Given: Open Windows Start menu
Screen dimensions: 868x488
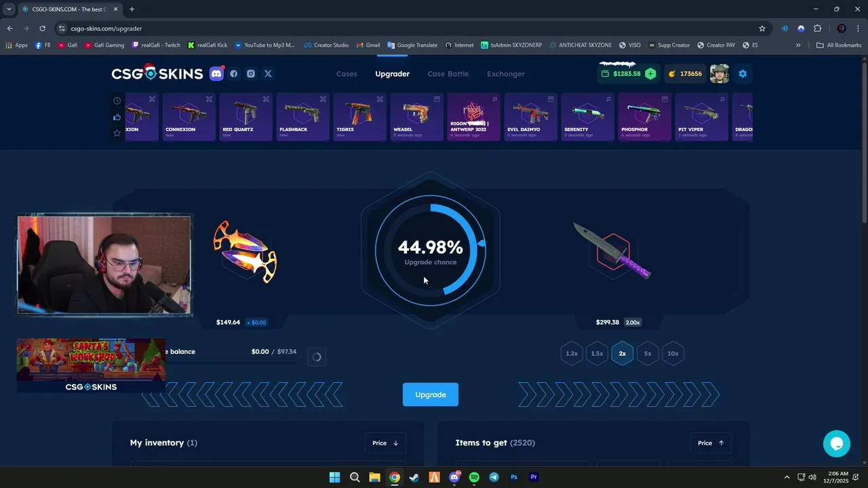Looking at the screenshot, I should click(x=334, y=477).
